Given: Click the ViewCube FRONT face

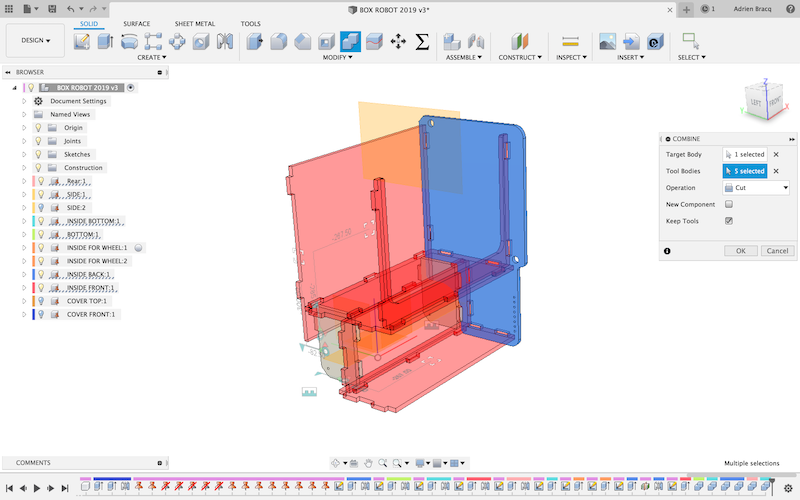Looking at the screenshot, I should click(x=774, y=102).
